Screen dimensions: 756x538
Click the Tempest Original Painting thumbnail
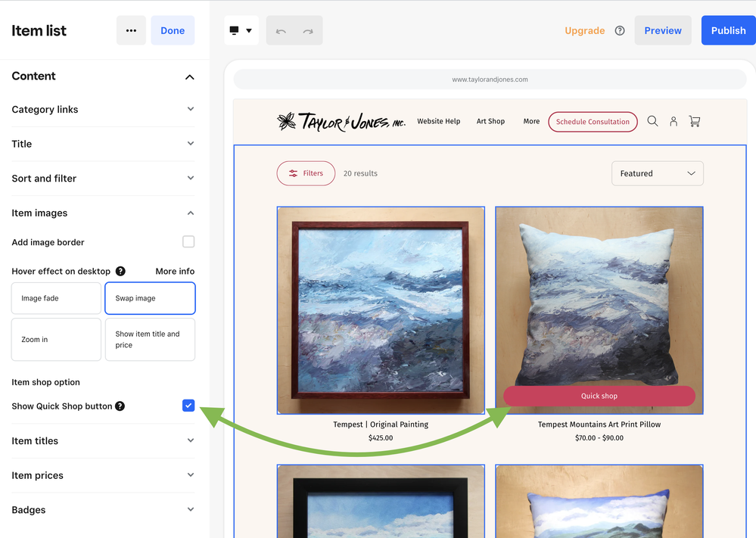tap(381, 310)
